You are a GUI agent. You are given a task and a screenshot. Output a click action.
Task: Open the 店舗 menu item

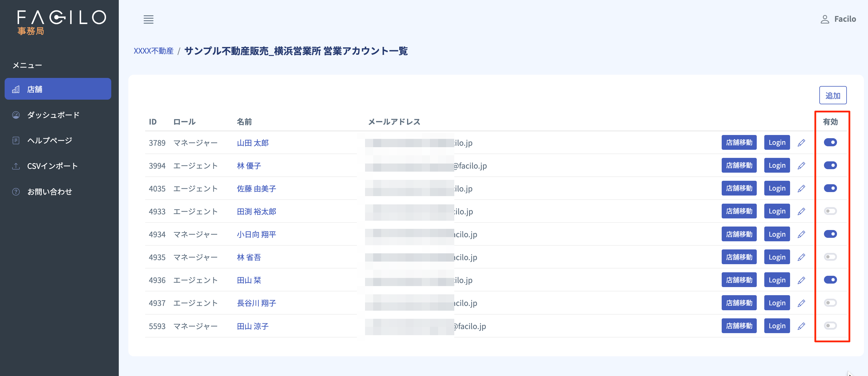[58, 89]
